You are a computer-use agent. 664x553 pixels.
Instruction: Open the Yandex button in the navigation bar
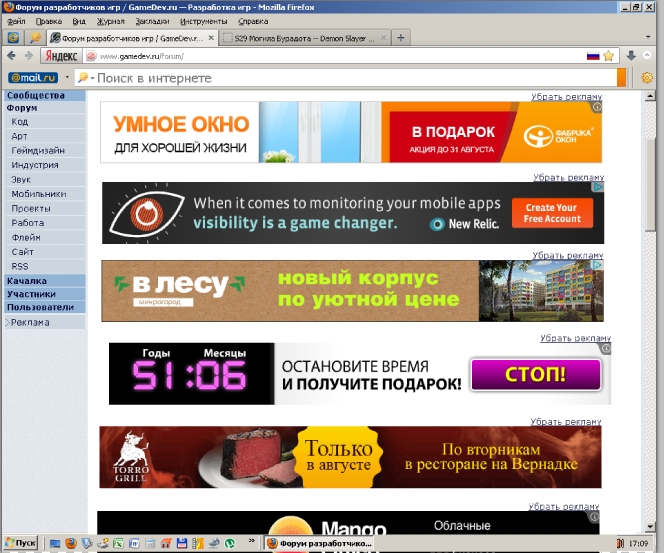click(x=61, y=56)
